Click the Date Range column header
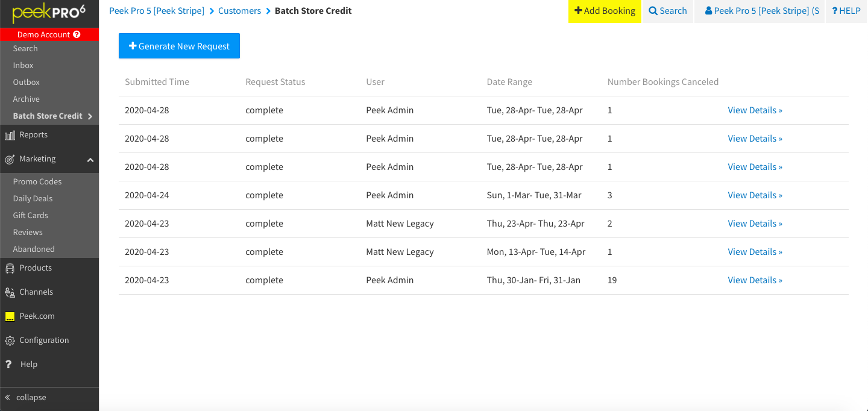 (509, 82)
